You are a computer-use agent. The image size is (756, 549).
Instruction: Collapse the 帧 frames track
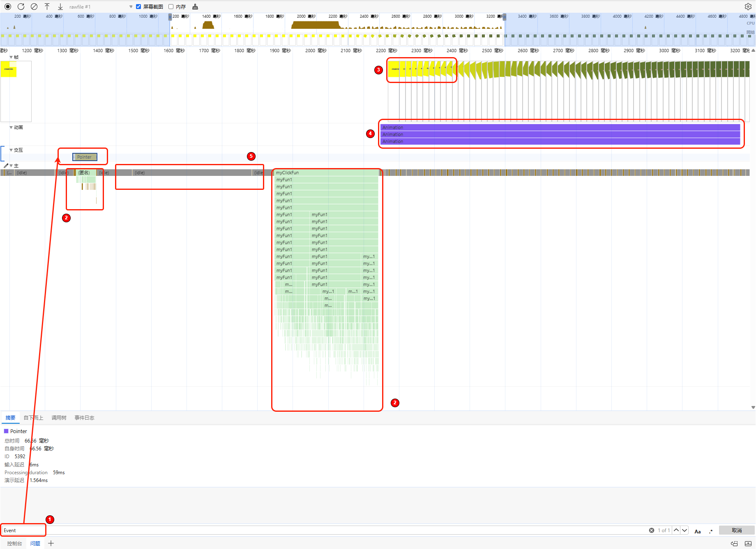coord(11,57)
